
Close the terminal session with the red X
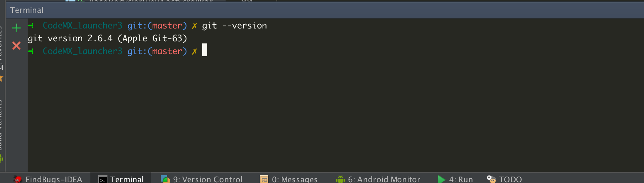pyautogui.click(x=16, y=46)
